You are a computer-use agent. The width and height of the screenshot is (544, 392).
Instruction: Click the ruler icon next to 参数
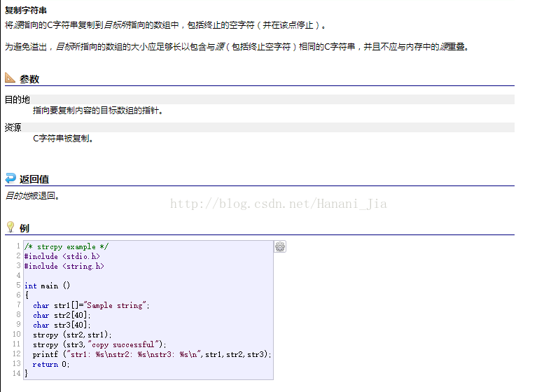(x=10, y=78)
